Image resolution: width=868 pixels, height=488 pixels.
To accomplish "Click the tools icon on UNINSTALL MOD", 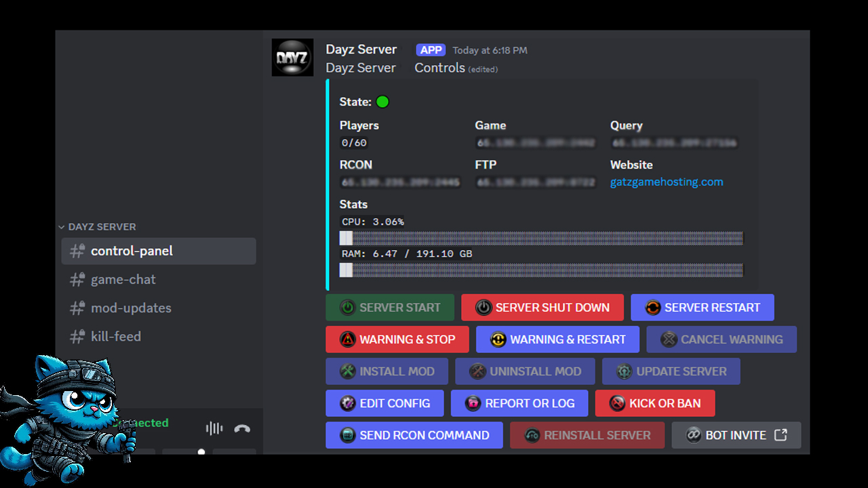I will 477,371.
